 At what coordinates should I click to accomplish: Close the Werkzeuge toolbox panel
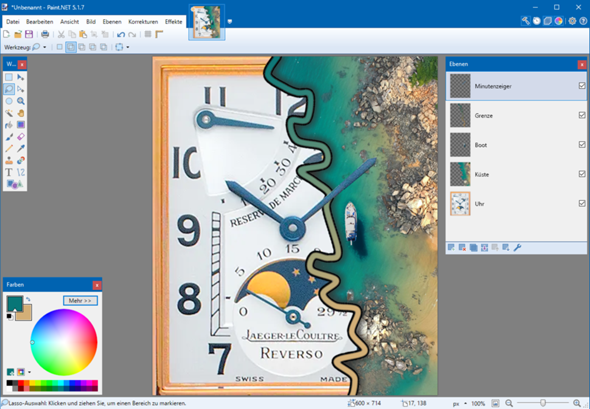tap(22, 65)
